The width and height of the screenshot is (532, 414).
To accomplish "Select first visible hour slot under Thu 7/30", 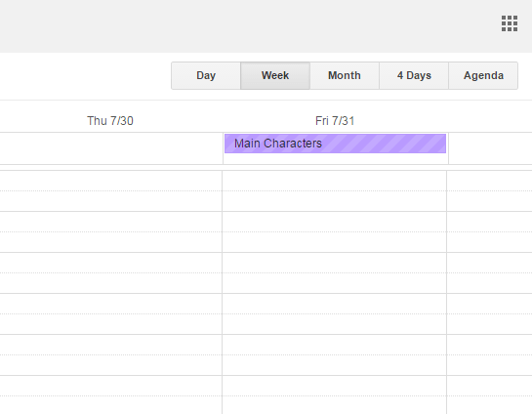I will pyautogui.click(x=111, y=191).
